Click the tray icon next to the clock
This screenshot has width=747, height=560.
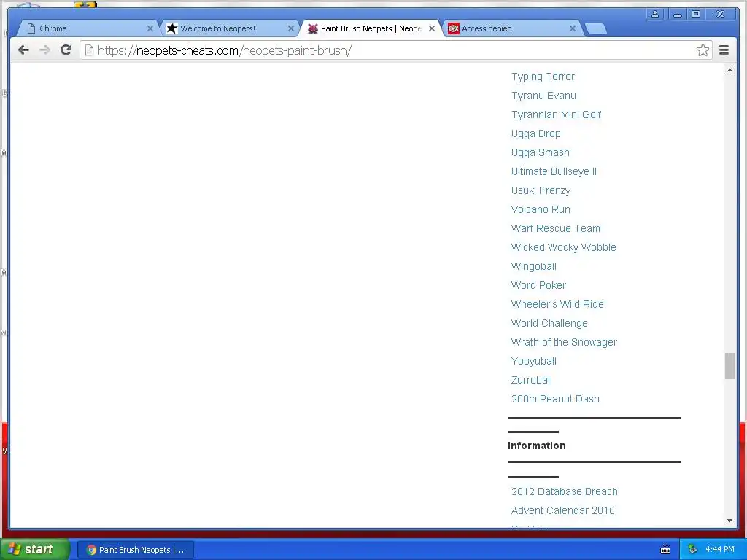[x=693, y=550]
